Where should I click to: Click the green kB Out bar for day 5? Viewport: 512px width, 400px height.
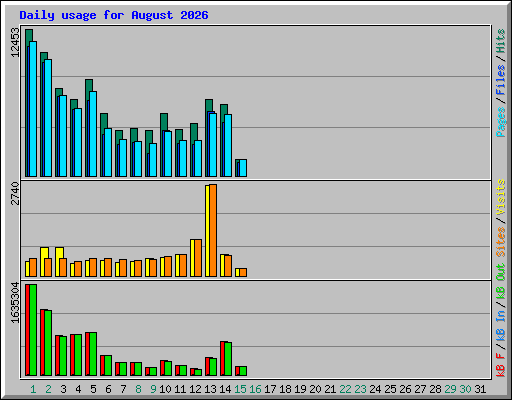[93, 354]
